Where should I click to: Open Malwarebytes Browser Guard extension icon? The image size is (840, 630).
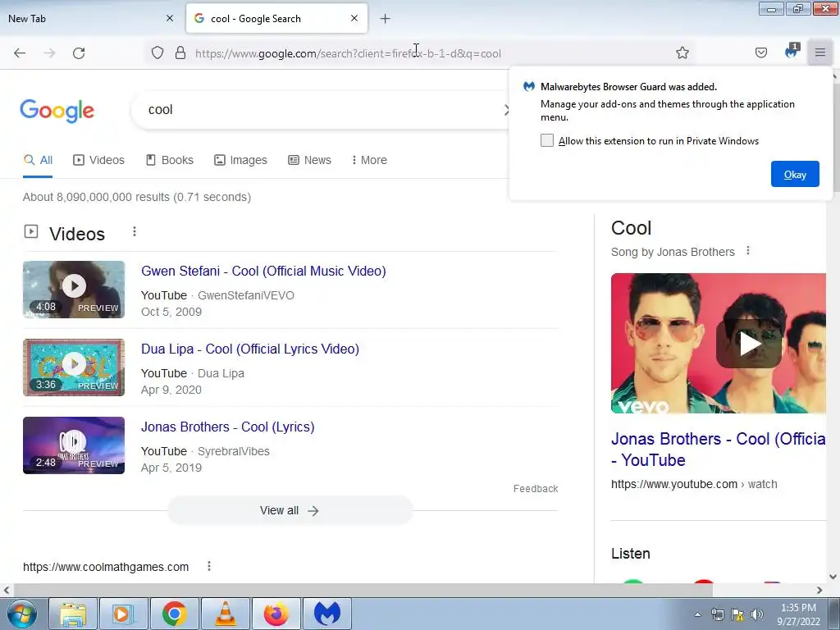791,52
